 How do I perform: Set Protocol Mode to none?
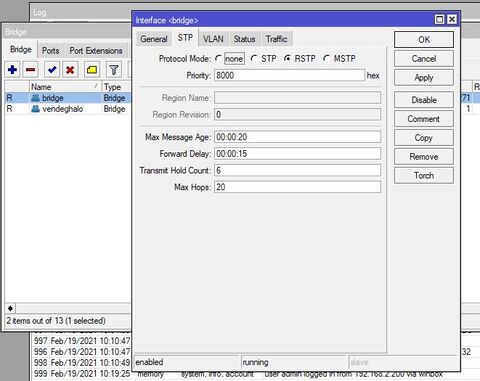point(219,59)
